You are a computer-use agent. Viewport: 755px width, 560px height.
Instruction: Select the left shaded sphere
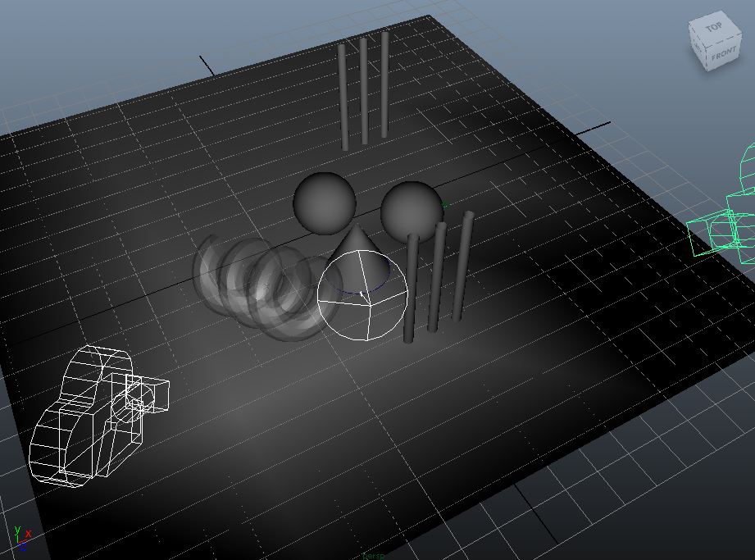(x=325, y=203)
